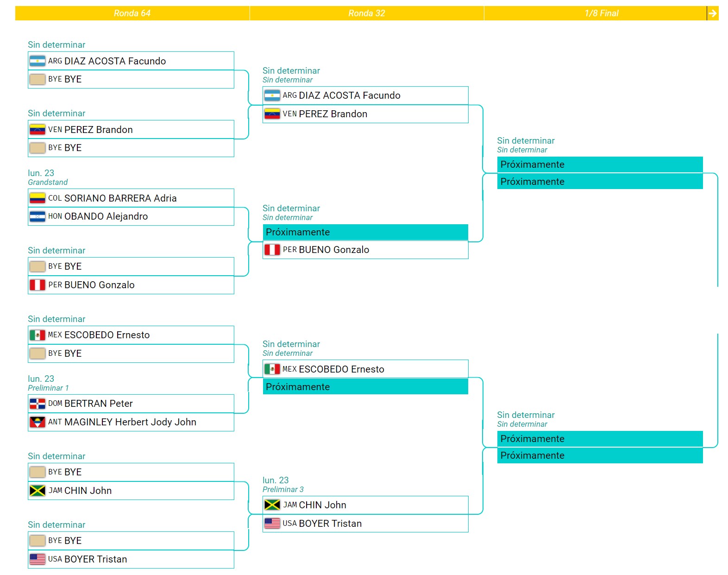Click Colombia flag next to SORIANO BARRERA
The width and height of the screenshot is (728, 575).
38,198
